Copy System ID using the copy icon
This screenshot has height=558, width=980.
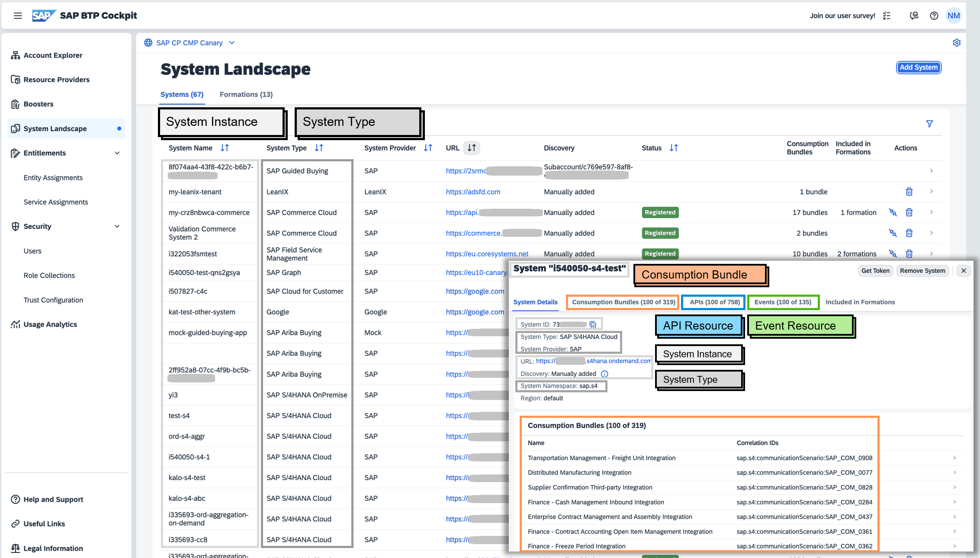click(593, 324)
